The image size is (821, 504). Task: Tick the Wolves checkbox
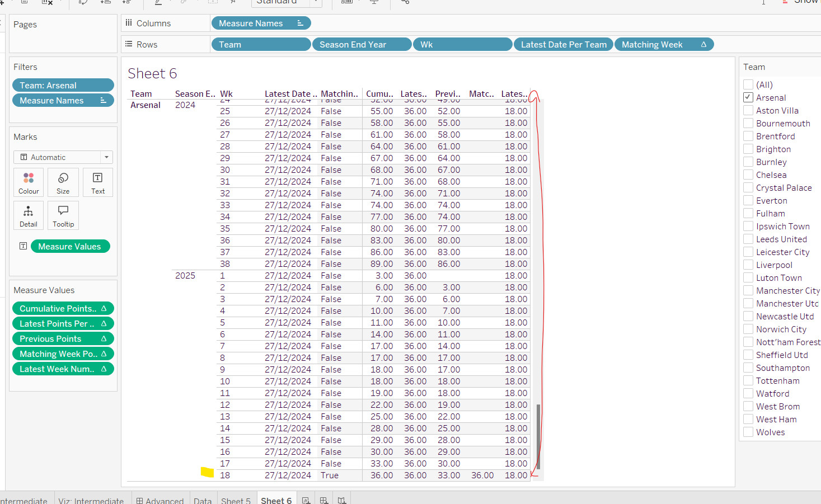pos(748,432)
